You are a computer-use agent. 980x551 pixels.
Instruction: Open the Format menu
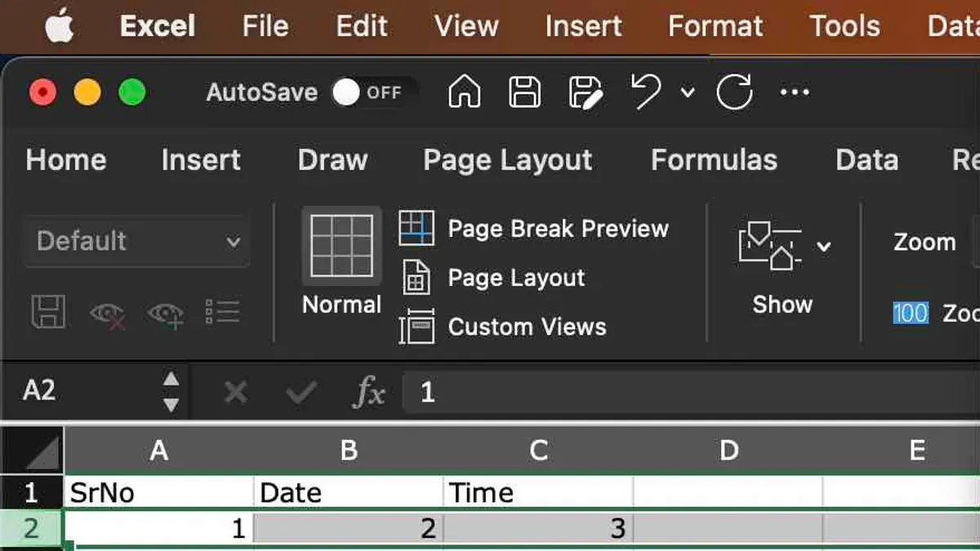(x=715, y=26)
